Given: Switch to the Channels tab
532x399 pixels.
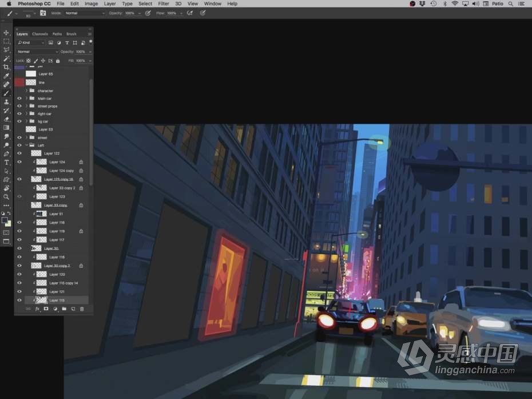Looking at the screenshot, I should click(x=40, y=34).
